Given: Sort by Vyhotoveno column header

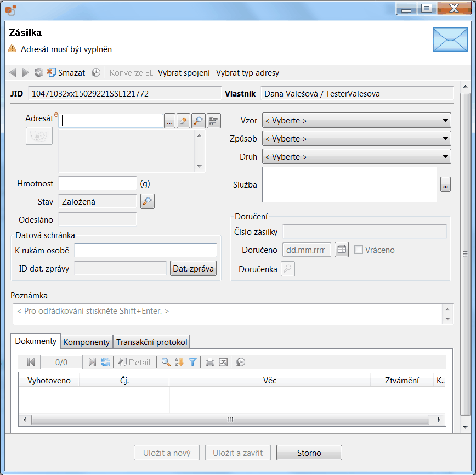Looking at the screenshot, I should coord(49,380).
